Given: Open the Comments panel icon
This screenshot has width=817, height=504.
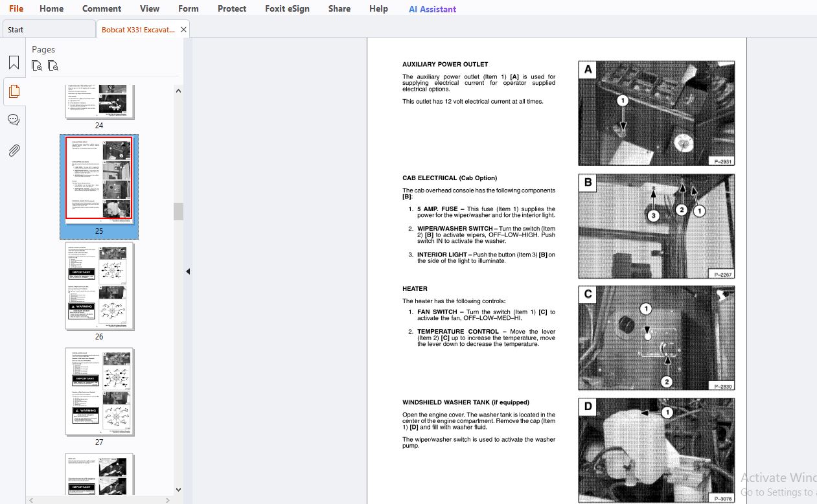Looking at the screenshot, I should point(14,120).
